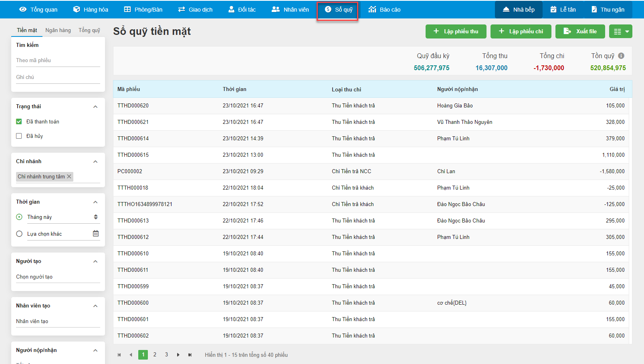Click the Nhân viên tạo input field
This screenshot has height=364, width=644.
click(58, 321)
